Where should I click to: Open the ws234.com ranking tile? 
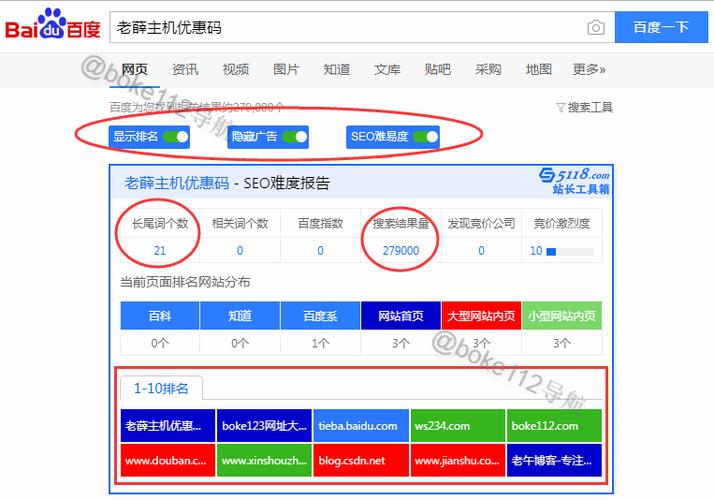click(458, 426)
